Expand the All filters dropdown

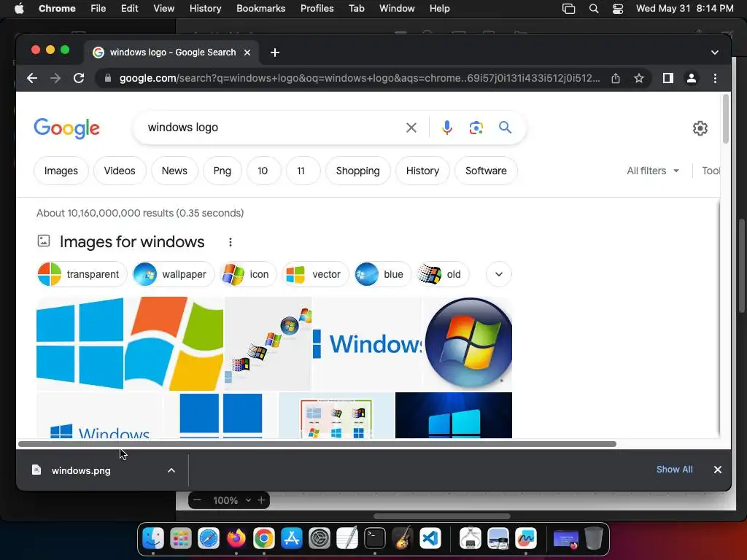point(653,171)
